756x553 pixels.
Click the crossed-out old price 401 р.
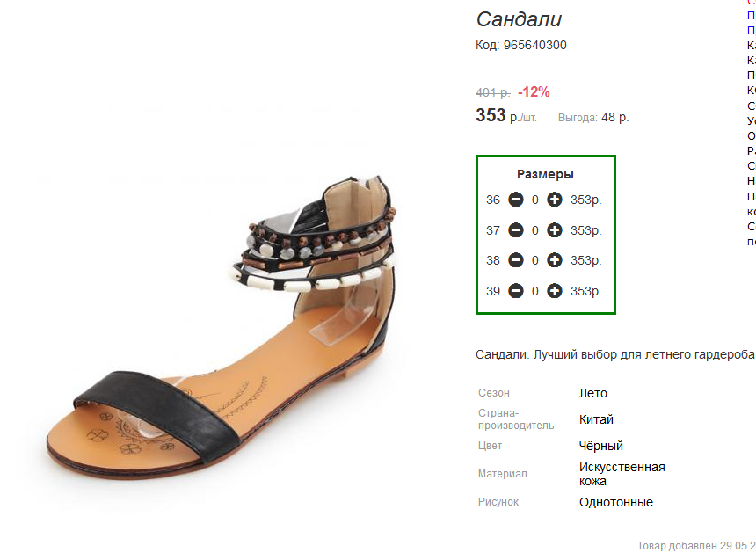point(493,92)
